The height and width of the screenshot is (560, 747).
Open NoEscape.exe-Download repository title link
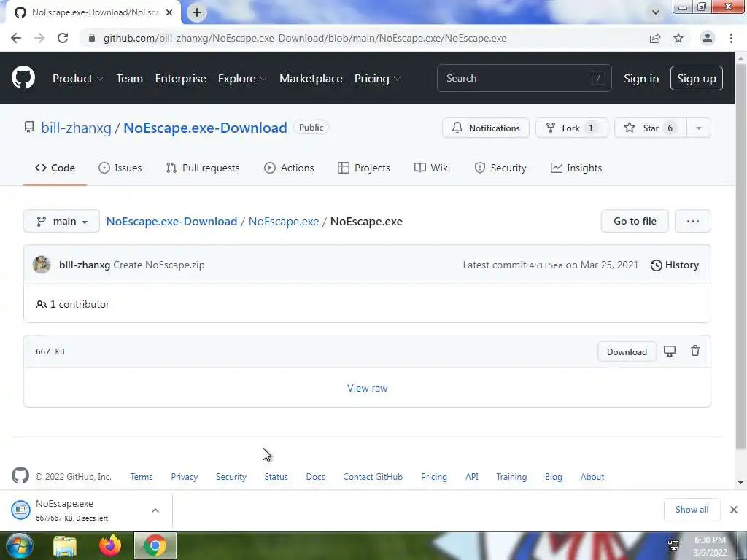click(x=205, y=128)
